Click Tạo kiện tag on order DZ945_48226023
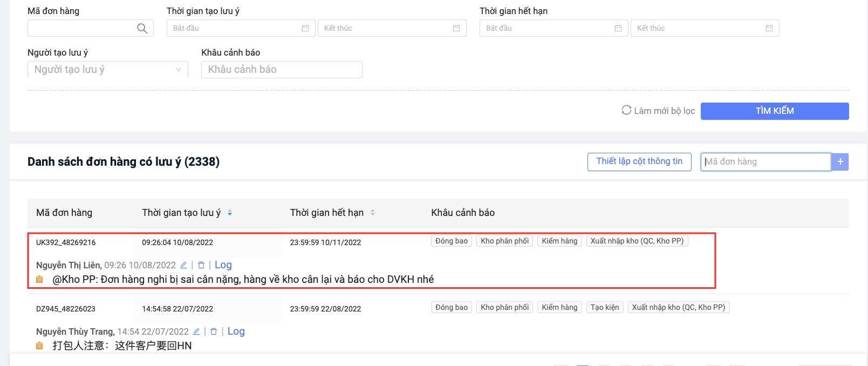This screenshot has width=868, height=366. pos(604,307)
